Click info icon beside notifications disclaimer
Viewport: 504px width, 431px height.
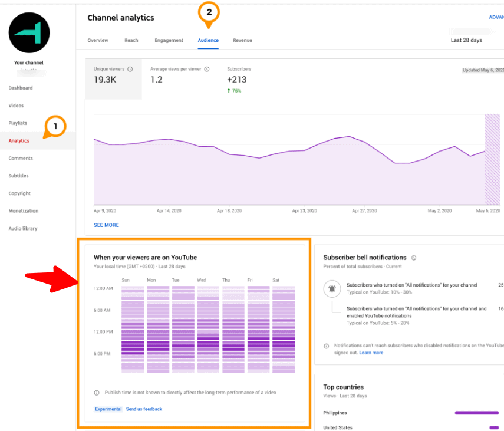[327, 346]
